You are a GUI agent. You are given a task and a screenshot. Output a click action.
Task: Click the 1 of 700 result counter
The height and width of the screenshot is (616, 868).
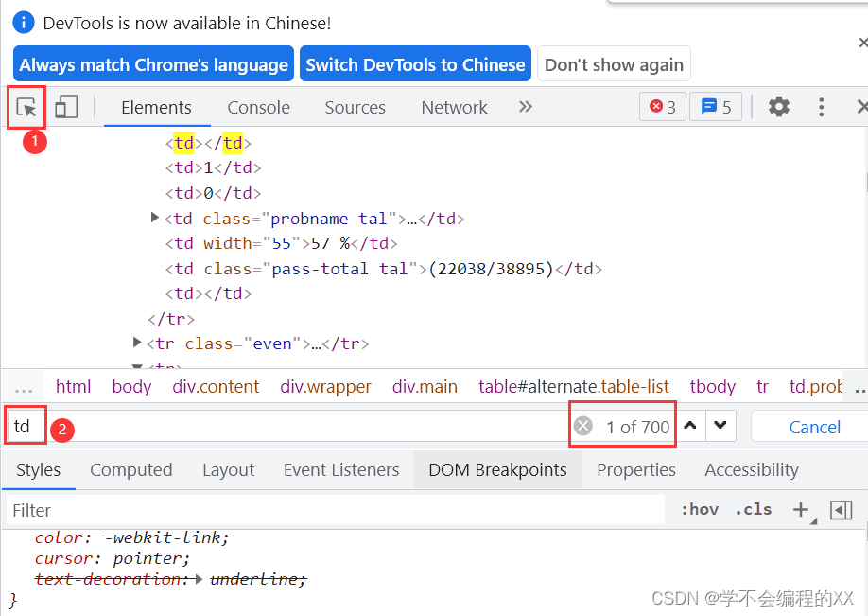pos(637,427)
